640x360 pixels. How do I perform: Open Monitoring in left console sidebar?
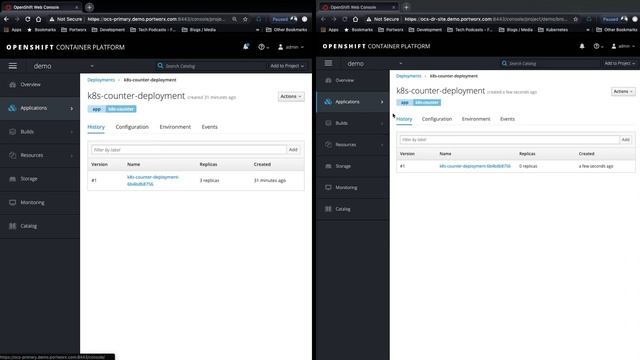40,202
